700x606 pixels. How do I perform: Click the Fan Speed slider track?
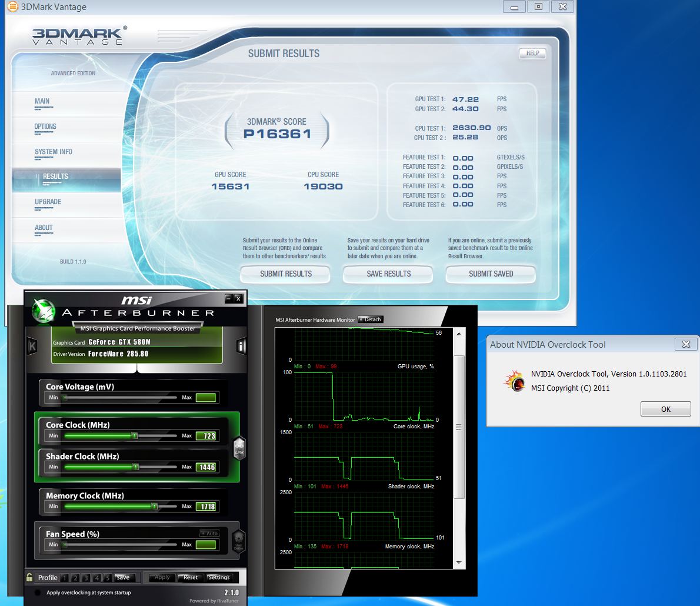click(121, 544)
